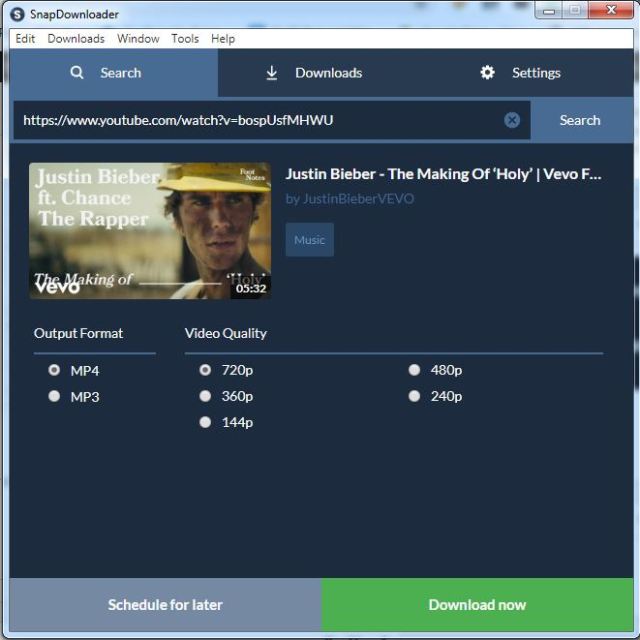This screenshot has width=640, height=640.
Task: Click the magnifier icon on Search tab
Action: point(77,73)
